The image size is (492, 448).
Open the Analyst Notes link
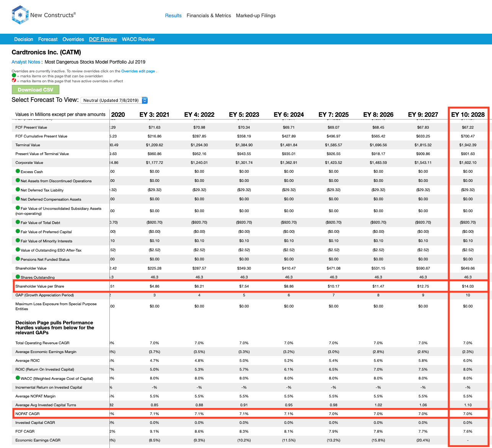26,62
